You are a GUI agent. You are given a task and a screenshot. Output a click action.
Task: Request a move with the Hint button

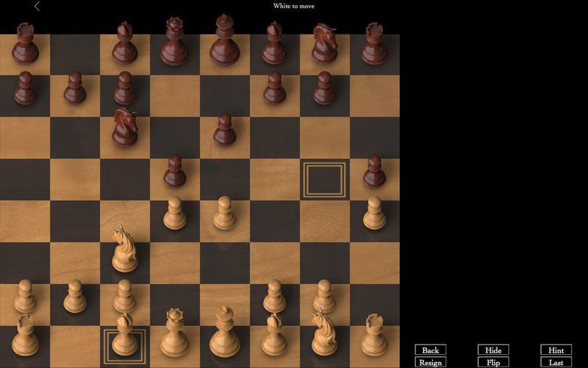point(556,350)
